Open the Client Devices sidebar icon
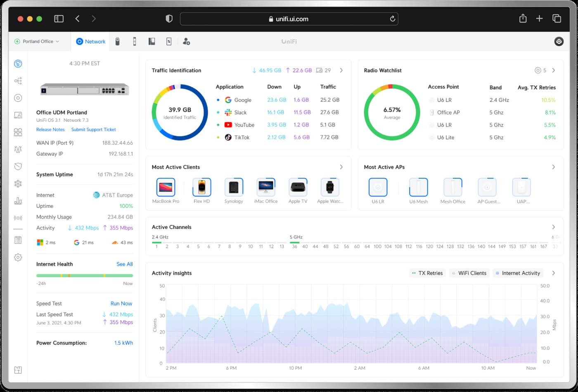Viewport: 578px width, 392px height. [18, 115]
